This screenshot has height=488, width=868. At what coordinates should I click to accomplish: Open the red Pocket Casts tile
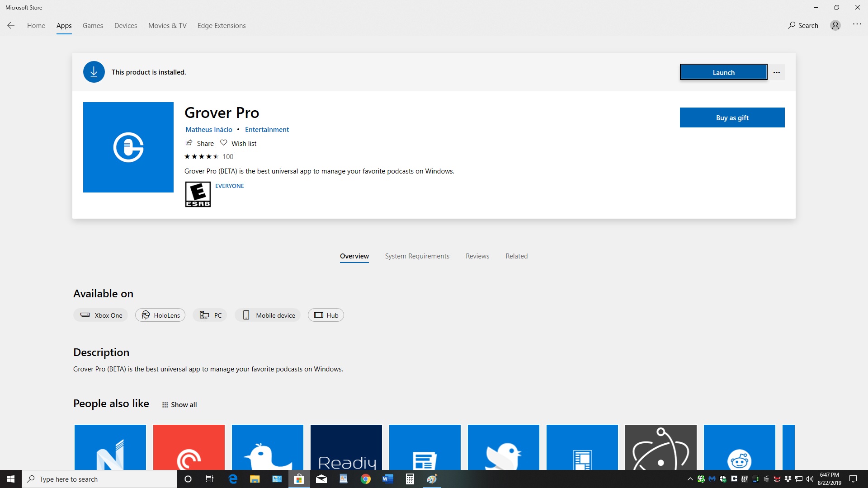click(189, 447)
